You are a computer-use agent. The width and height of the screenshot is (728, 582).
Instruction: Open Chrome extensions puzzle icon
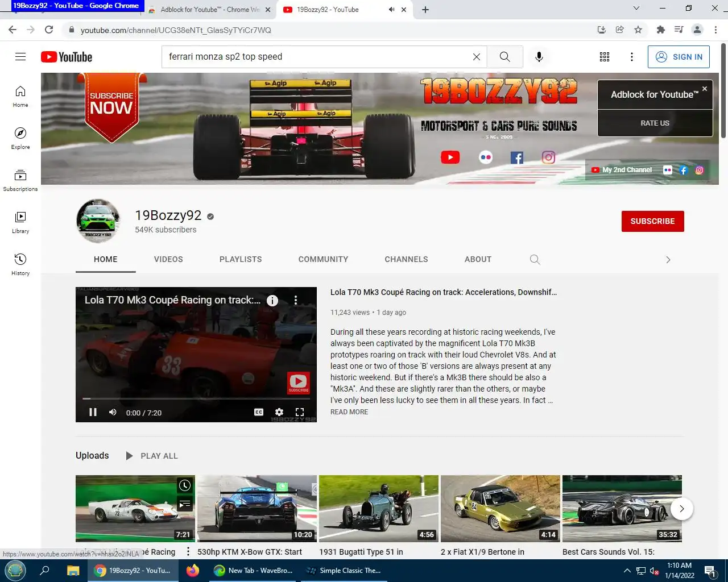coord(660,30)
